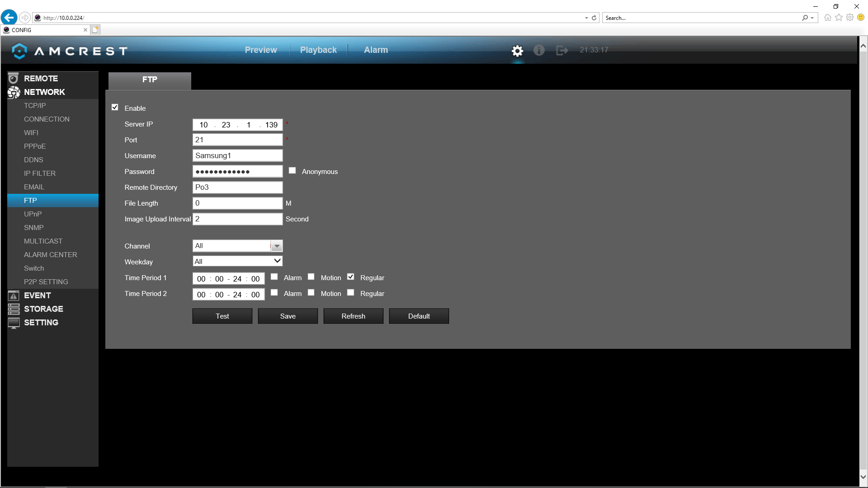Click the Amcrest logo

70,51
